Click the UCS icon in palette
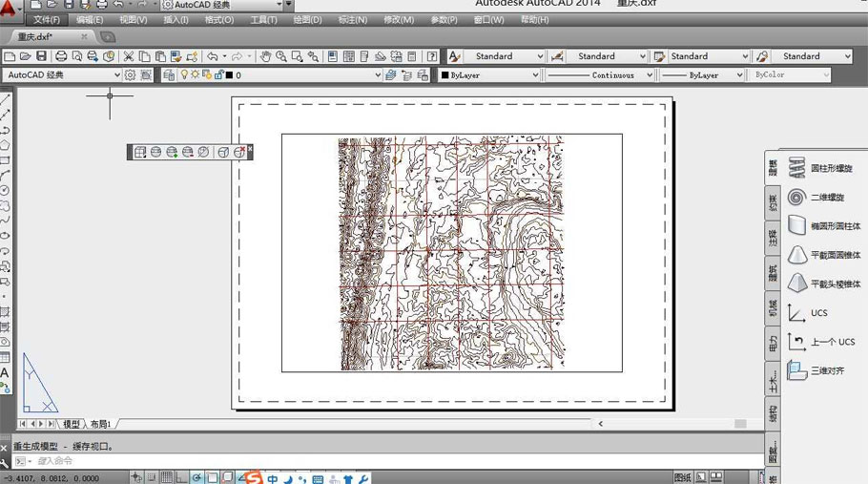The width and height of the screenshot is (868, 484). 808,313
